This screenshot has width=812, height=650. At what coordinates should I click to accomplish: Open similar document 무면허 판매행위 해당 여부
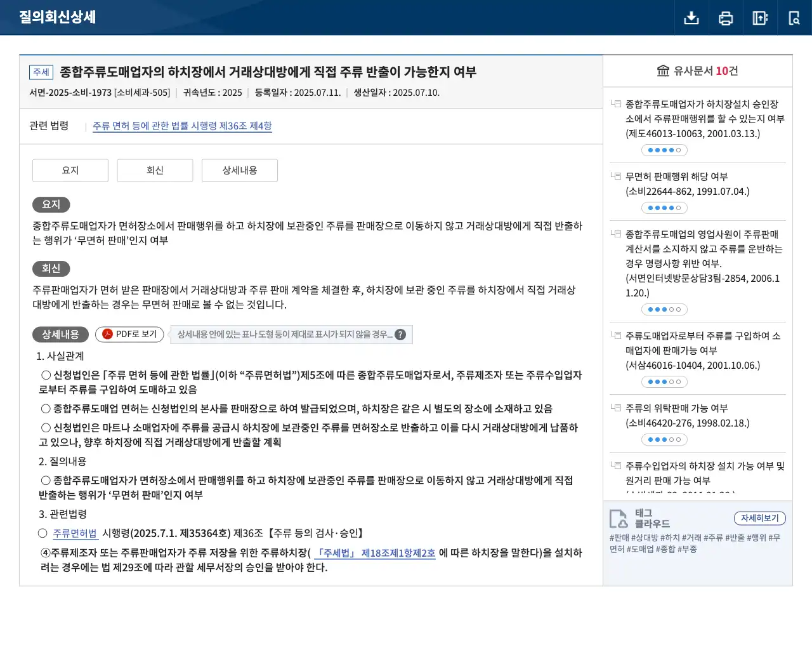[x=688, y=183]
